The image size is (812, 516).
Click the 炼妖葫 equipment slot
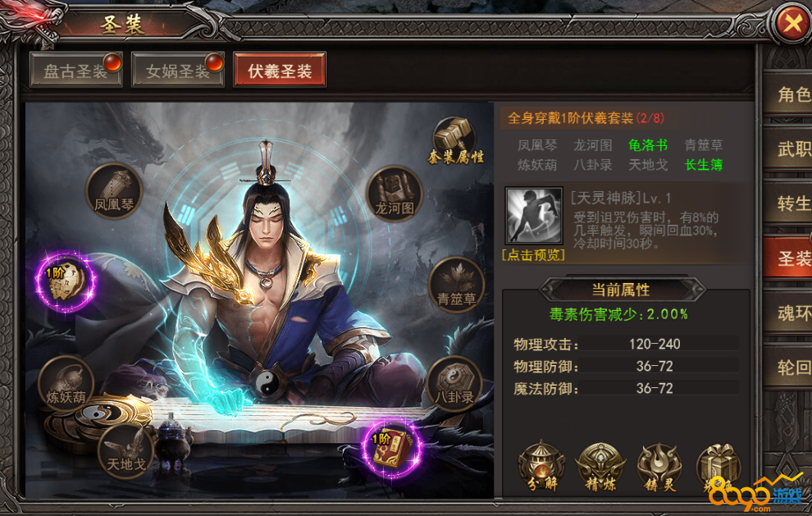(66, 384)
